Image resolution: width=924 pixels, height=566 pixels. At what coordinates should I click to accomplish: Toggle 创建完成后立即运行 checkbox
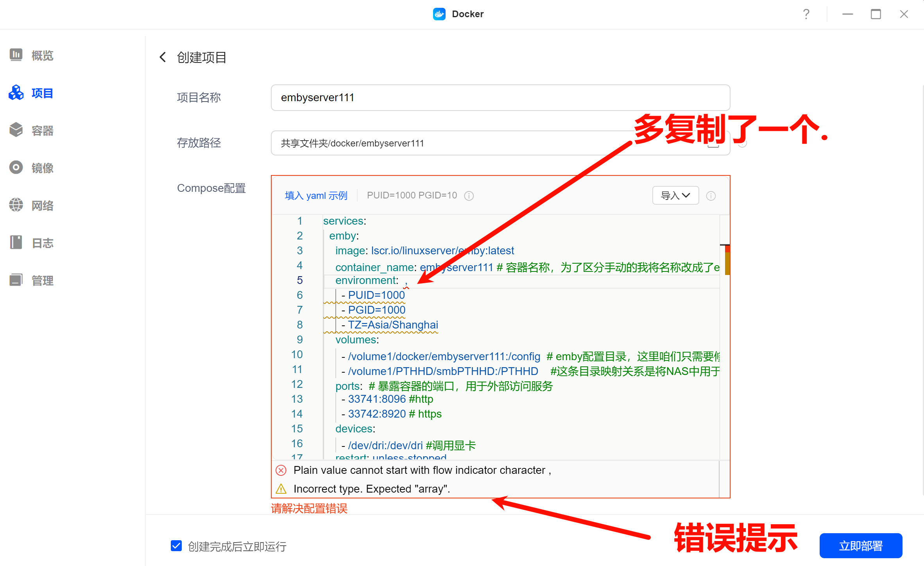(176, 546)
